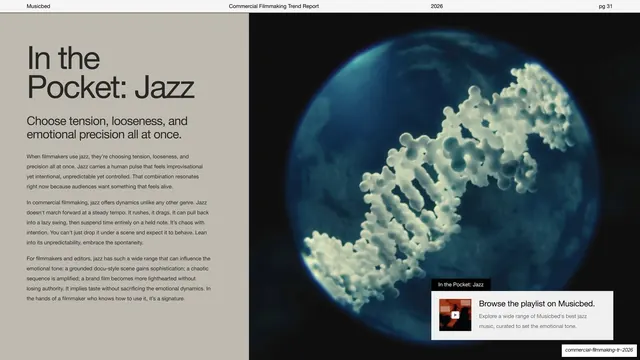Click the 'Musicbed' header text
Image resolution: width=640 pixels, height=360 pixels.
point(38,6)
